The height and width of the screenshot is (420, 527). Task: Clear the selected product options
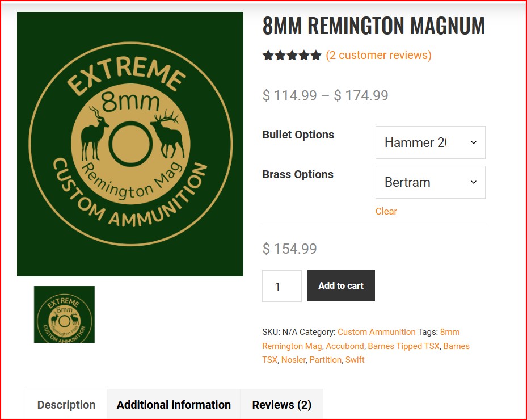tap(386, 211)
